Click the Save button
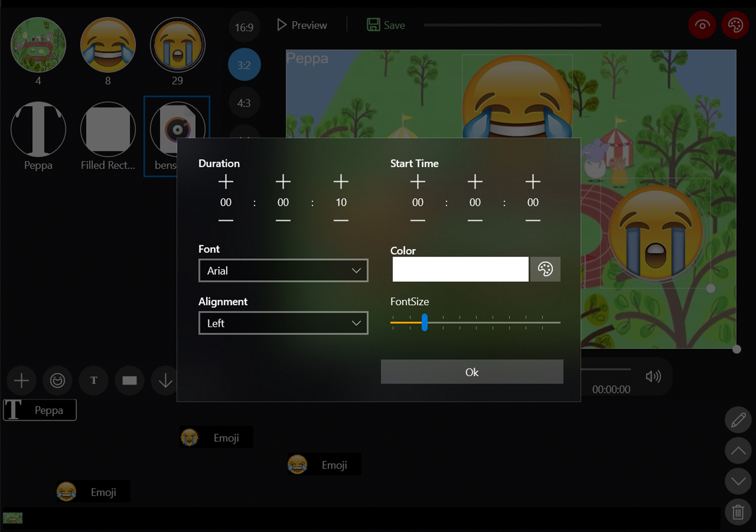 (386, 25)
